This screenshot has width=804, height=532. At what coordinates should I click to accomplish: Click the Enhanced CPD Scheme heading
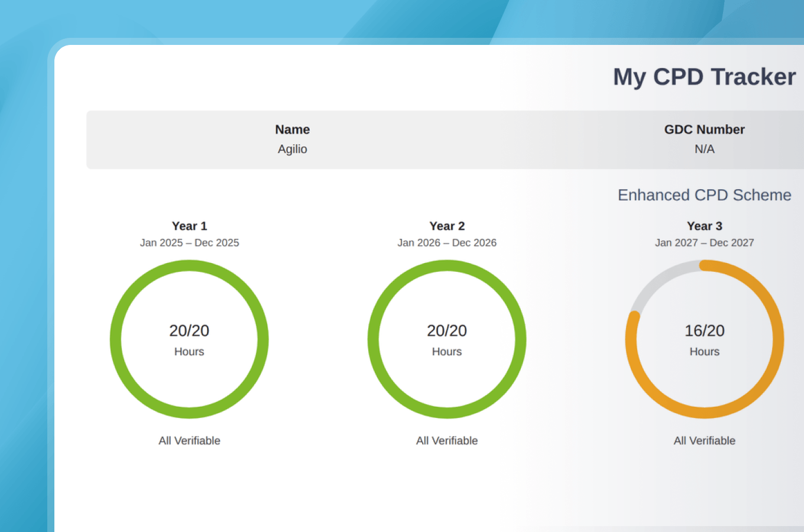(x=705, y=195)
